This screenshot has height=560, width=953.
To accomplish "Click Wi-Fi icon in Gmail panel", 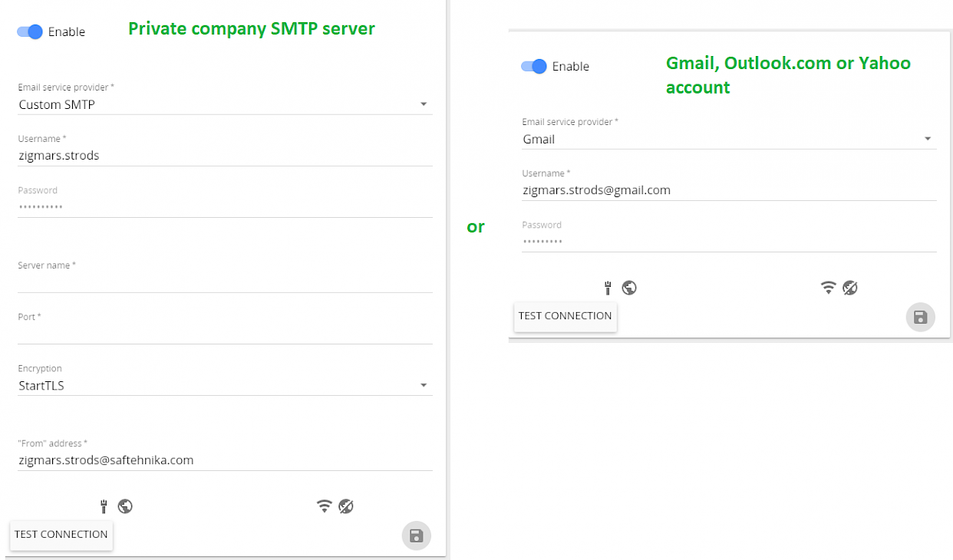I will point(829,288).
